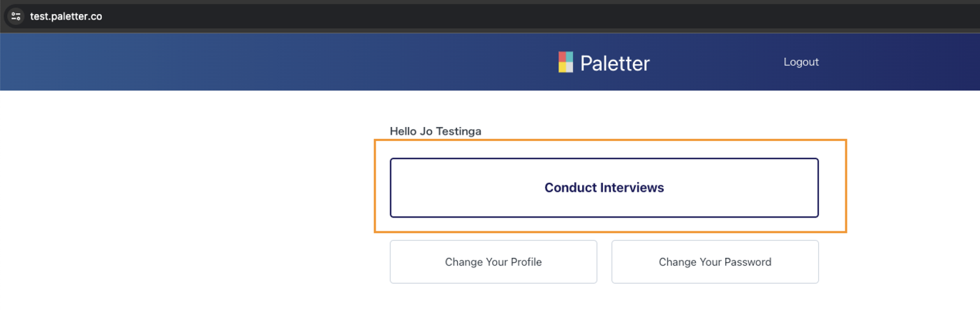Click the red square in Paletter logo
Viewport: 980px width, 311px height.
tap(562, 56)
